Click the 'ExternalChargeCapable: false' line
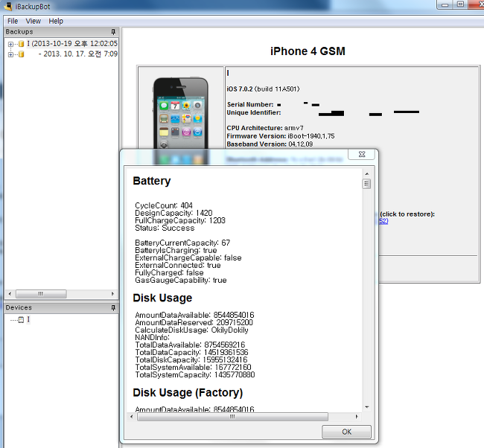Screen dimensions: 484x448 click(x=188, y=257)
